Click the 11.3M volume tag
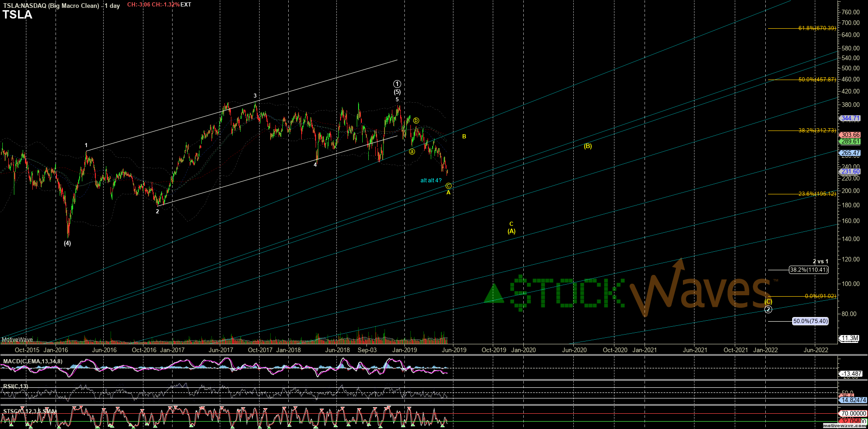Viewport: 868px width, 429px height. (x=850, y=338)
